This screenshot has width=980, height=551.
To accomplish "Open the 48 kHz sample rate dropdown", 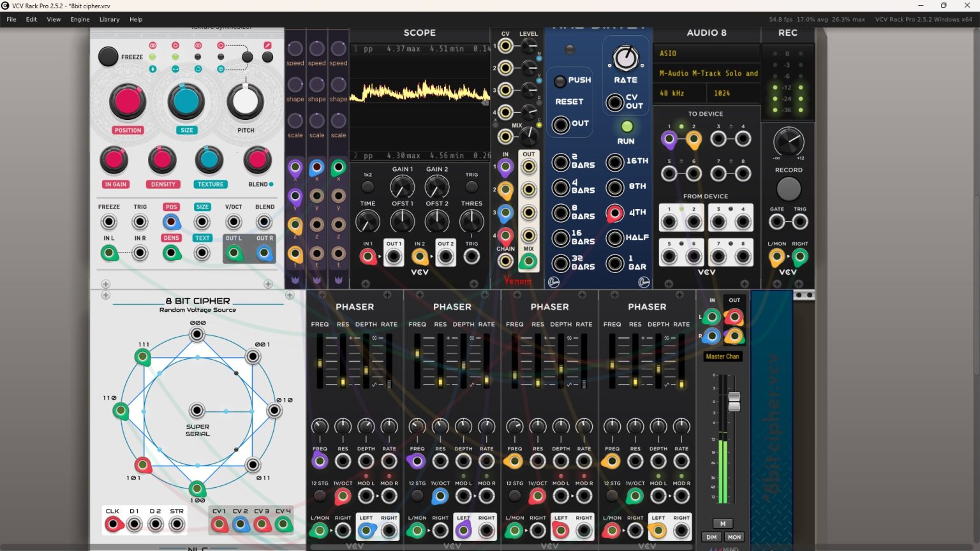I will [680, 93].
